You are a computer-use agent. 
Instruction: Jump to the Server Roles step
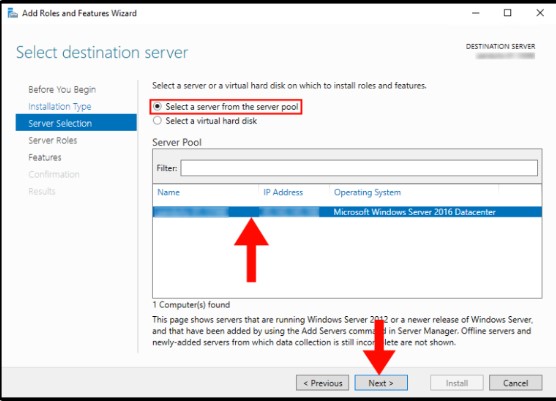click(52, 140)
